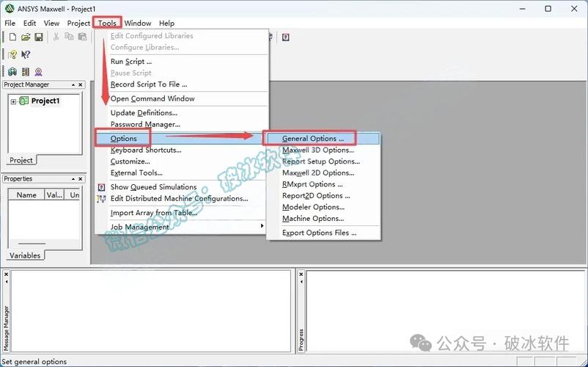Insert a Maxwell 2D design icon

pos(26,72)
